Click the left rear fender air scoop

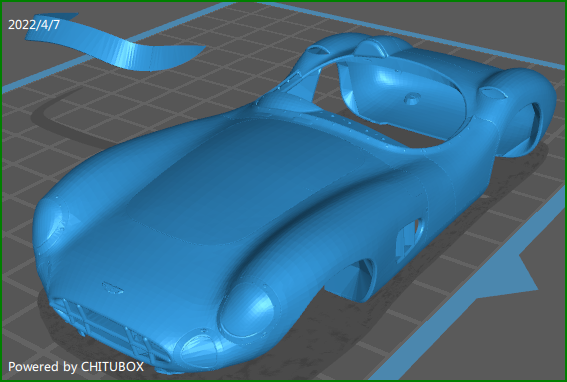318,51
